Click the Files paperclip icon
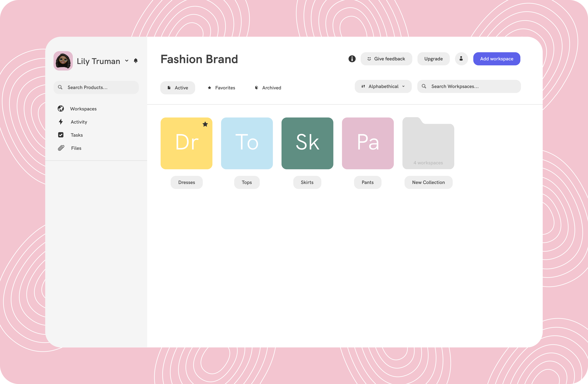The width and height of the screenshot is (588, 384). [x=61, y=148]
